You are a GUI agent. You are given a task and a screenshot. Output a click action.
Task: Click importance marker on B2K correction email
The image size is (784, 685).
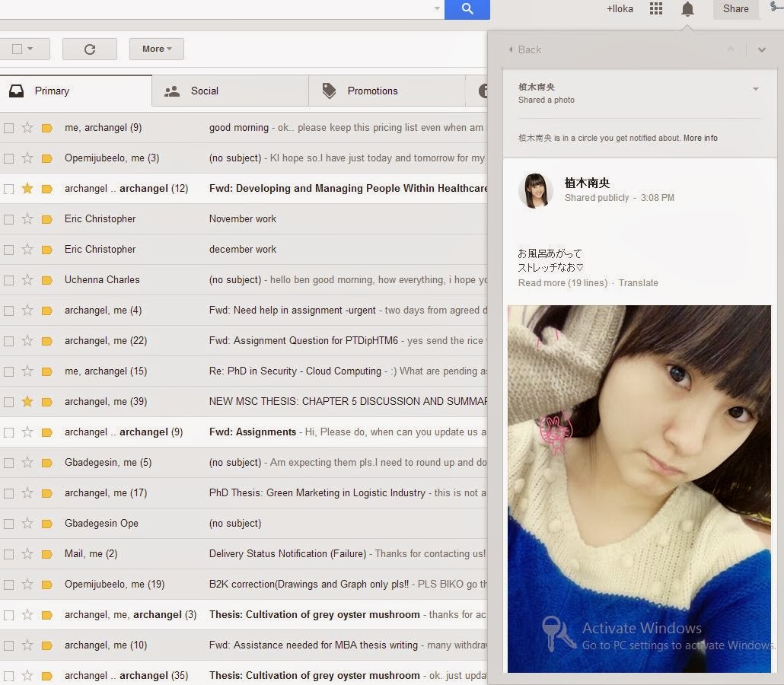click(47, 585)
